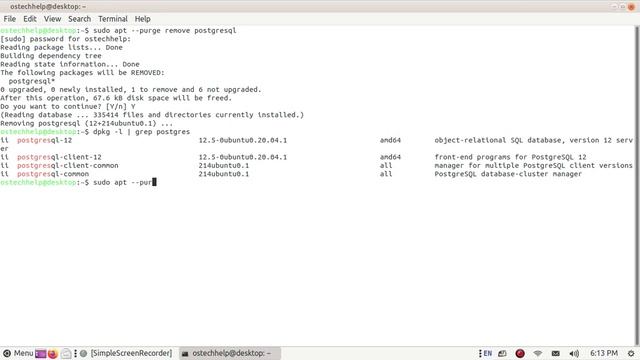Image resolution: width=640 pixels, height=360 pixels.
Task: Click the 'postgresql-common' package name
Action: (x=53, y=174)
